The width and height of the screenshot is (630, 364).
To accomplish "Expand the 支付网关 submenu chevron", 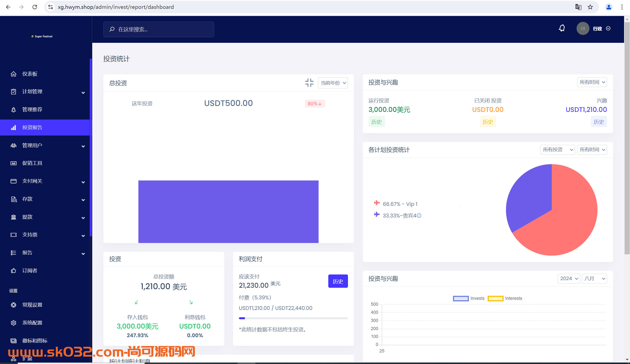I will pyautogui.click(x=83, y=182).
